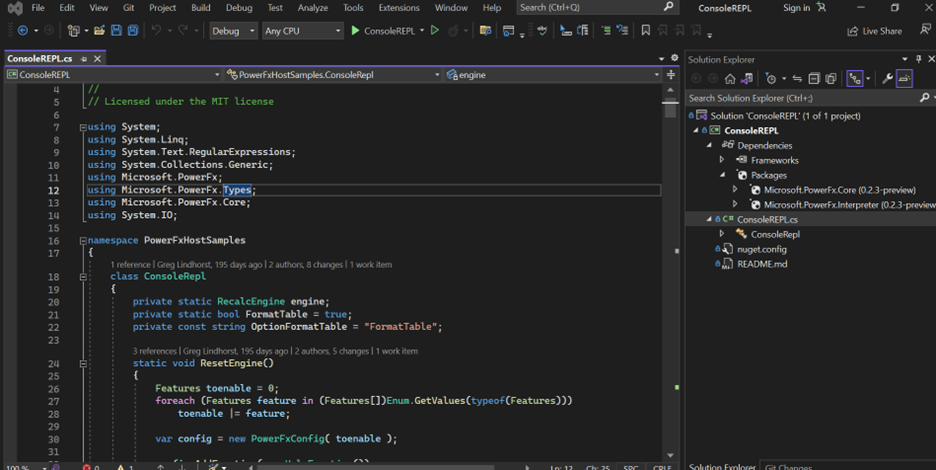Click the Pending Changes Filter clock icon
936x470 pixels.
point(771,79)
